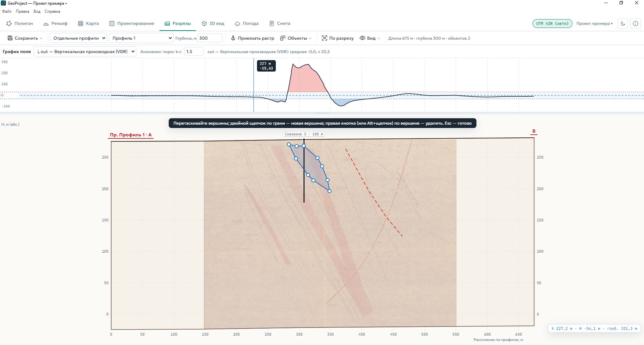Open the Вид eye visibility menu
Viewport: 644px width, 345px height.
[x=370, y=38]
